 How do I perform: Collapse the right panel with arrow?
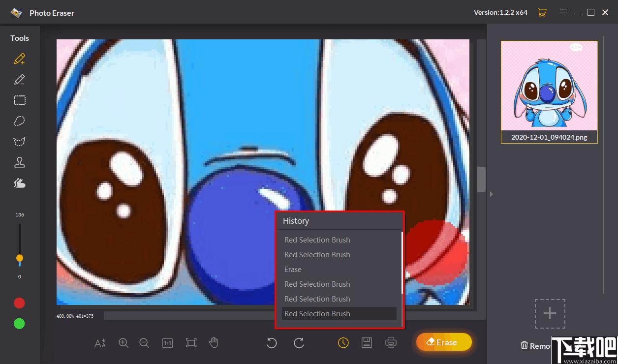coord(491,194)
